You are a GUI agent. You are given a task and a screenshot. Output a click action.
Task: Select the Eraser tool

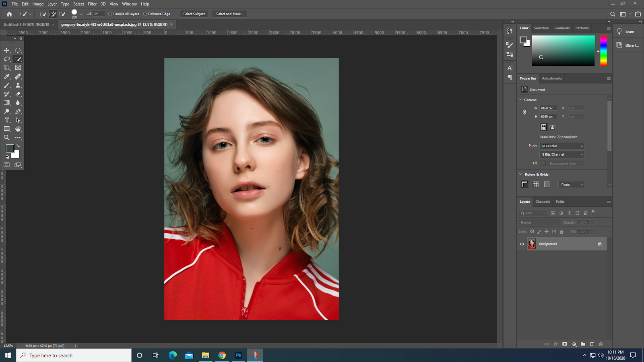[18, 94]
